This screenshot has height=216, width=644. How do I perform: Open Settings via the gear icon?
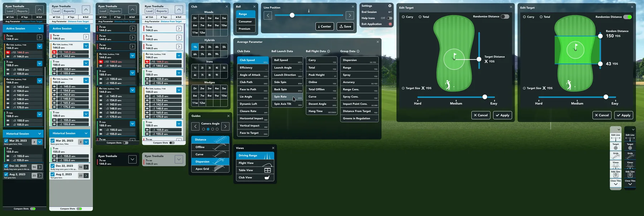pyautogui.click(x=390, y=6)
